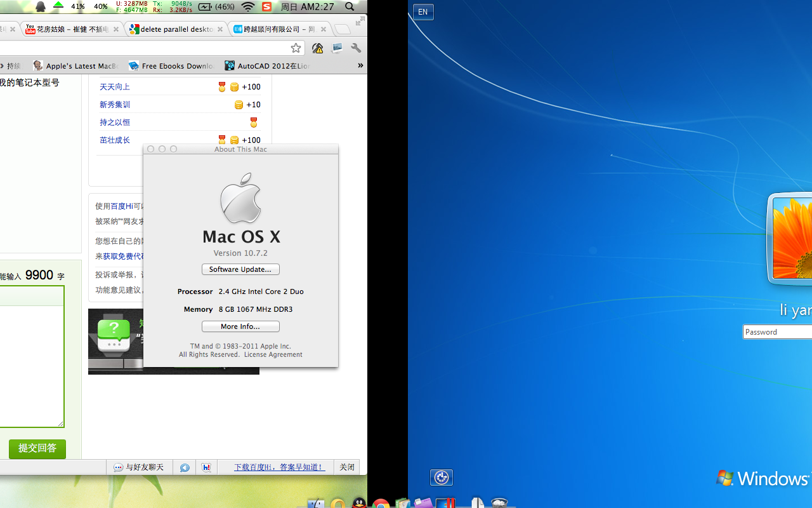Switch to the 跨越顾问有限公司 tab

click(x=280, y=29)
